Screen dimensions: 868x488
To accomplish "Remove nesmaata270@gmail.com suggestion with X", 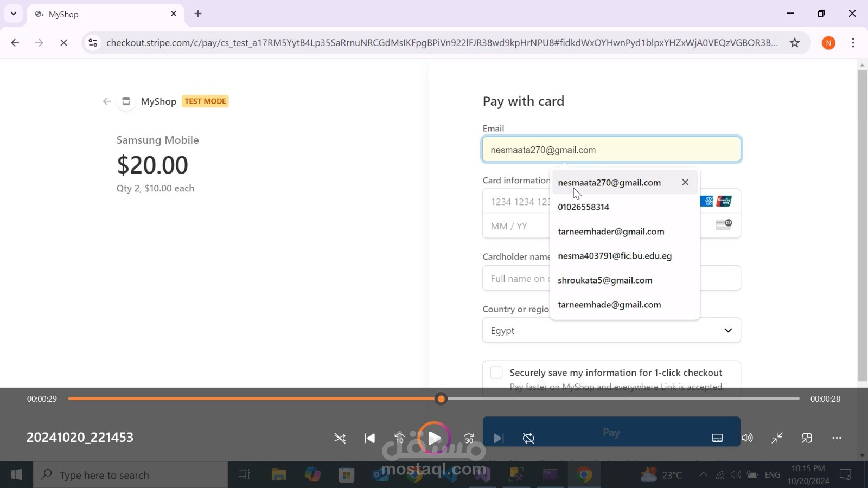I will pyautogui.click(x=685, y=182).
